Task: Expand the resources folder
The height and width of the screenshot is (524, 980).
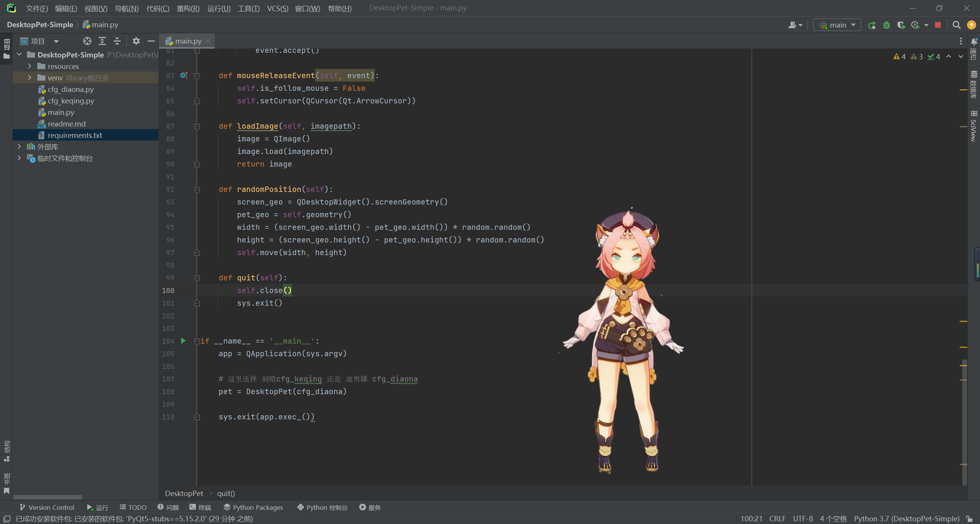Action: point(29,66)
